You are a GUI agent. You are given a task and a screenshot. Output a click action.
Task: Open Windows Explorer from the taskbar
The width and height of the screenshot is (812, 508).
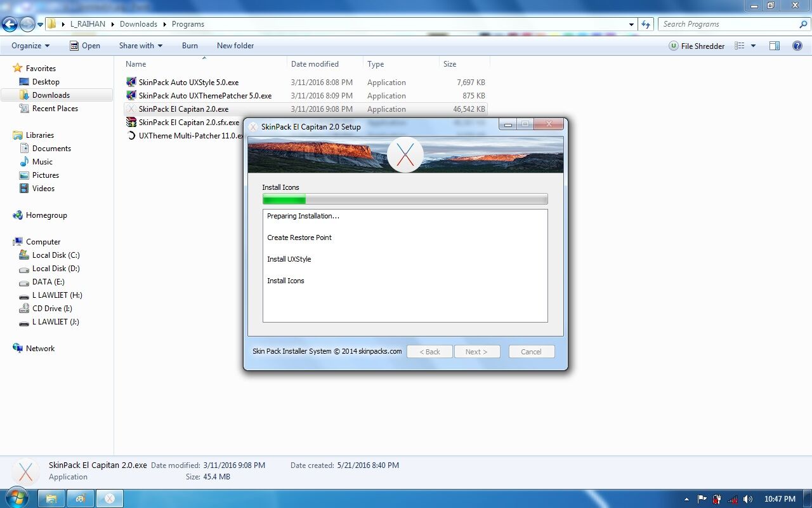coord(51,498)
